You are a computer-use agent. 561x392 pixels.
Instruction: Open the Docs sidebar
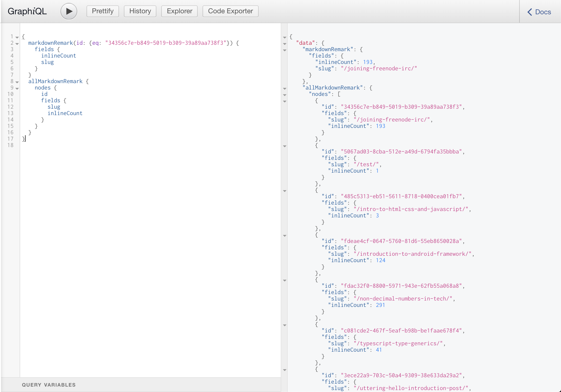[x=544, y=12]
